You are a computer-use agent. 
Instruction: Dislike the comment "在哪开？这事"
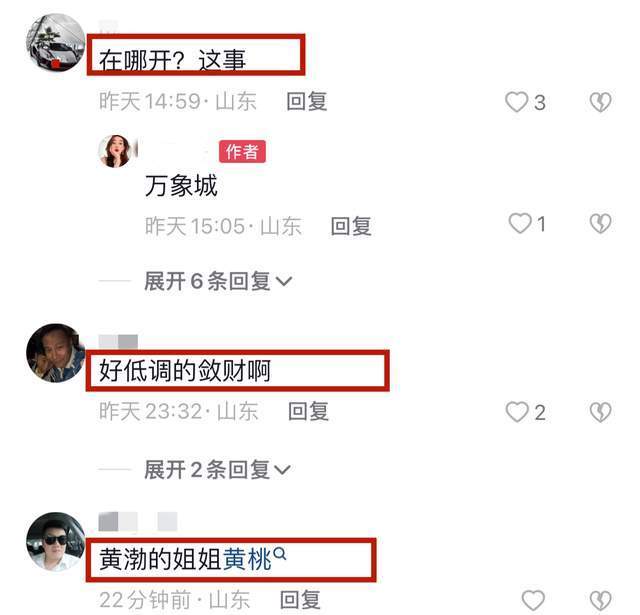[600, 102]
